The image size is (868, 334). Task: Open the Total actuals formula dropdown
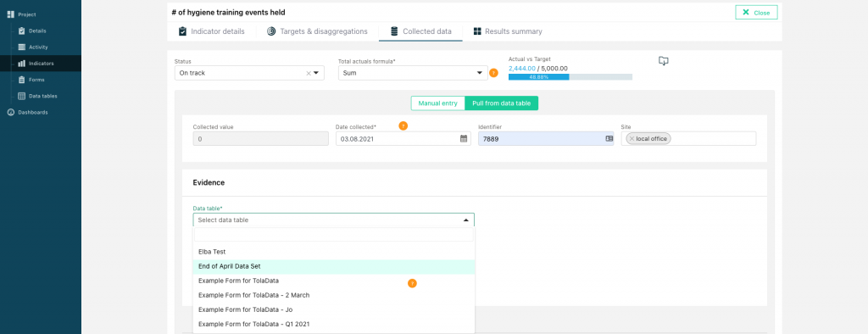413,73
